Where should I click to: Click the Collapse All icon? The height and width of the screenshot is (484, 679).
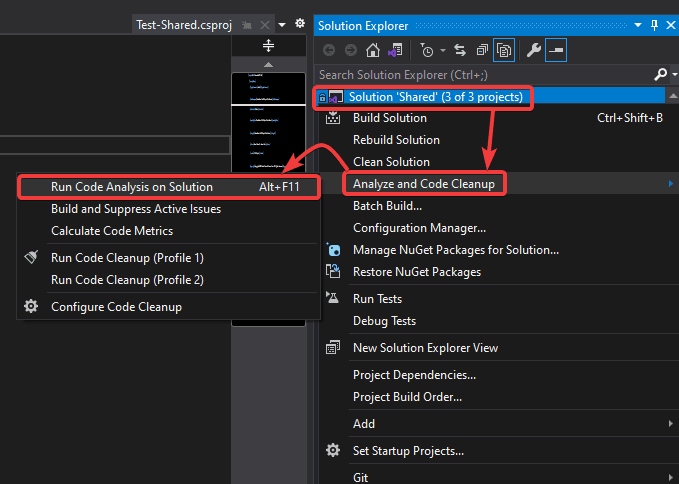click(x=482, y=51)
